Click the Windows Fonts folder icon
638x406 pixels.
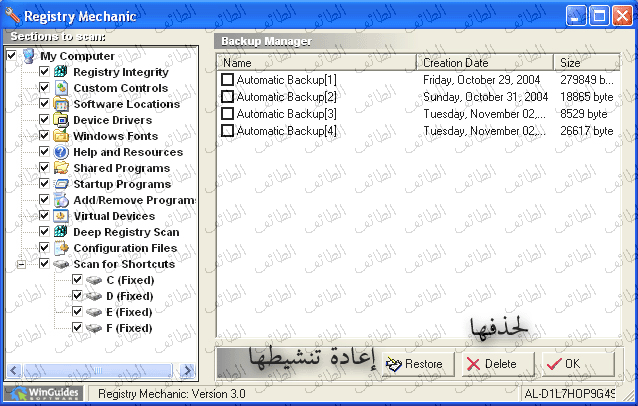[61, 136]
